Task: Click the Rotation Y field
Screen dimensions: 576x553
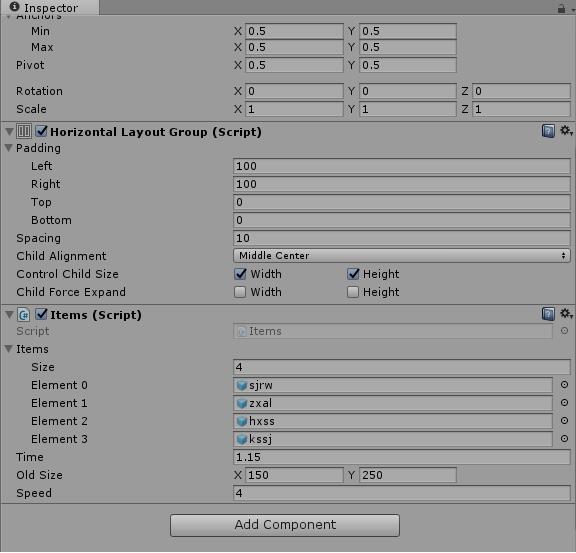Action: 408,91
